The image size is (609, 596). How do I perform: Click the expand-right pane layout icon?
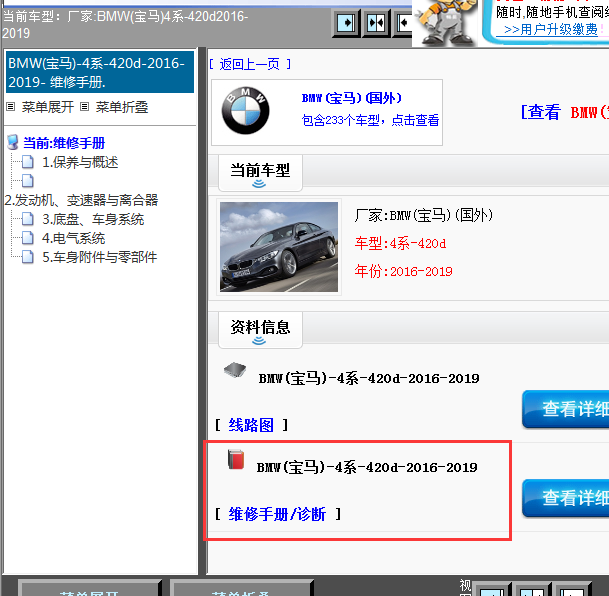(346, 23)
